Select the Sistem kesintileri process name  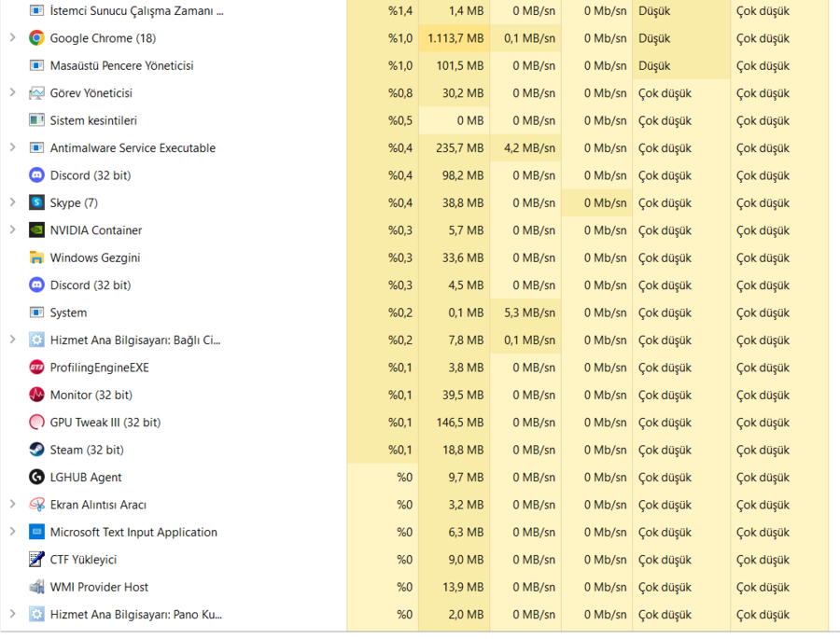tap(93, 120)
